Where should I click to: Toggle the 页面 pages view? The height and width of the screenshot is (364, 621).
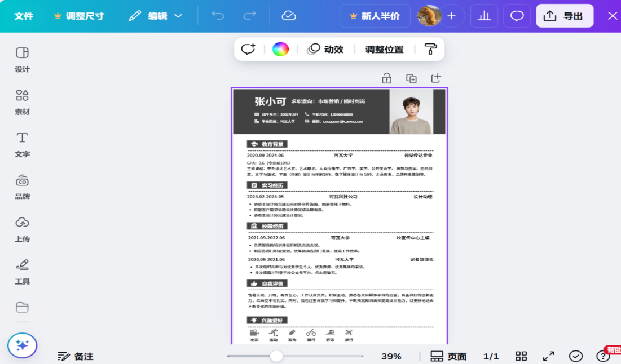[448, 357]
